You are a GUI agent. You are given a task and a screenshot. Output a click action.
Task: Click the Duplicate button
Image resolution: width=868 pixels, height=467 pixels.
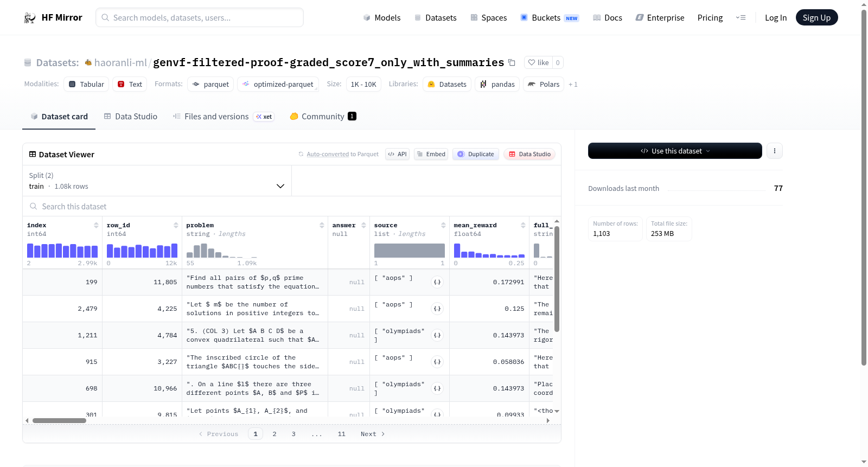click(x=475, y=154)
